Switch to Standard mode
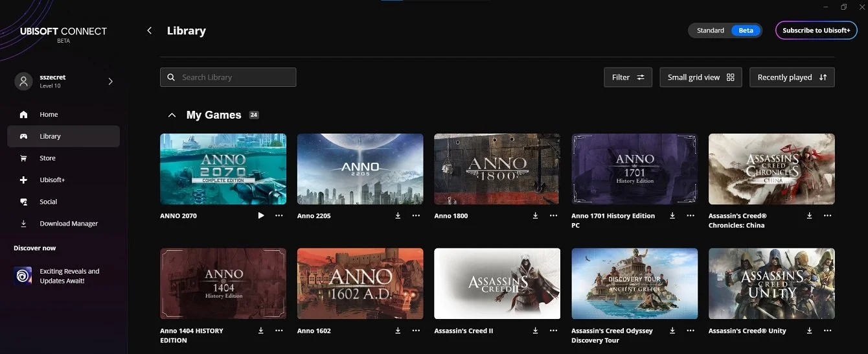This screenshot has width=868, height=354. point(710,30)
